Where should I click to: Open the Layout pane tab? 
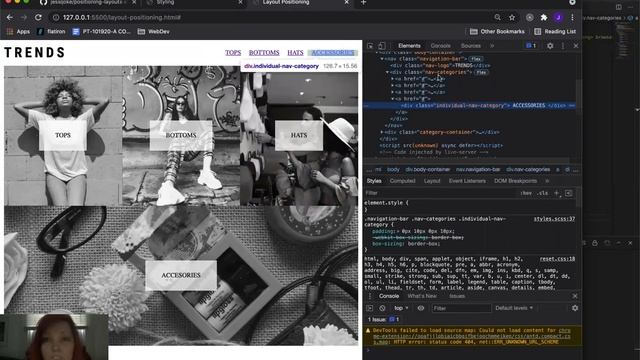tap(432, 181)
